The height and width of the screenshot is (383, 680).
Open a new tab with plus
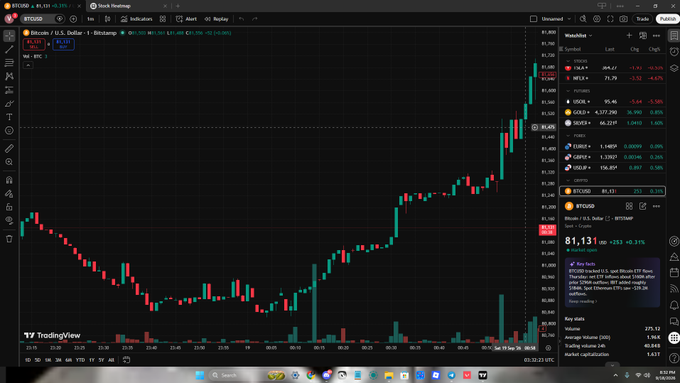click(178, 6)
